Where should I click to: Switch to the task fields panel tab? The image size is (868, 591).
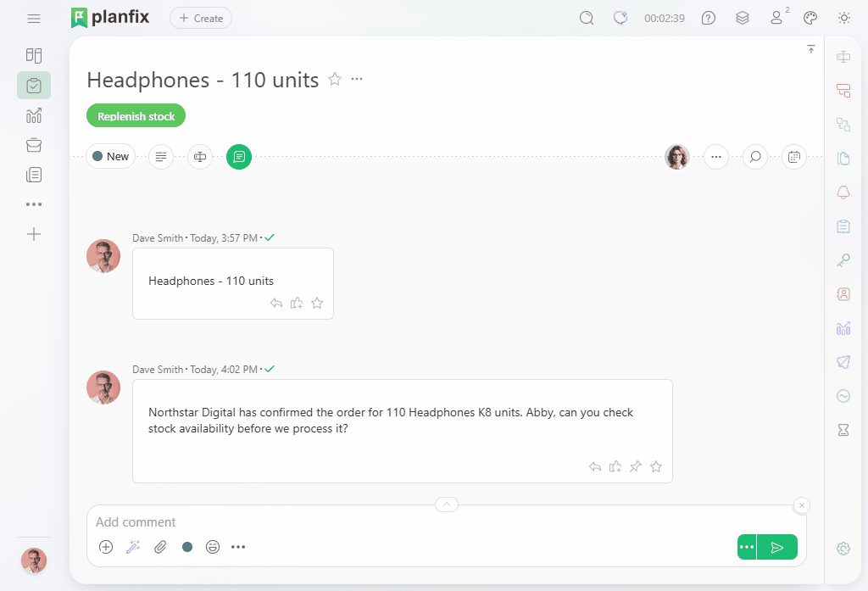click(200, 157)
